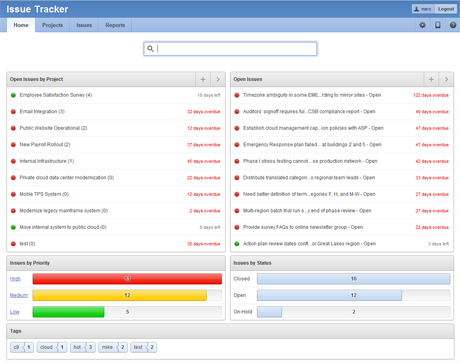
Task: Switch to the Projects tab
Action: pyautogui.click(x=52, y=25)
